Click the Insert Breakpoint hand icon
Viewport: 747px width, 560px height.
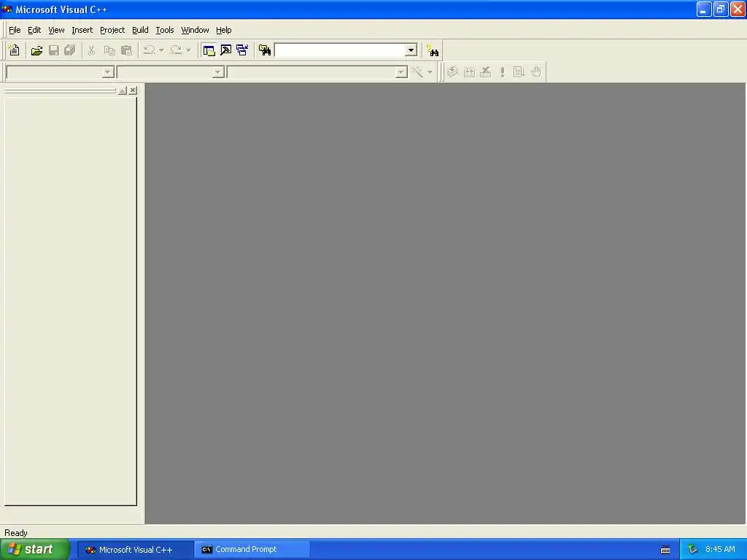click(x=536, y=72)
